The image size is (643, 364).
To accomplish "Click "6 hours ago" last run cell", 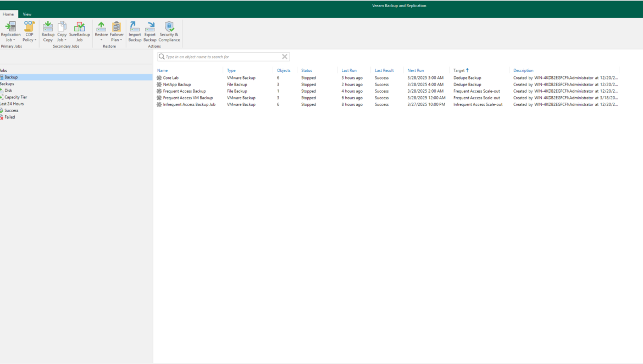I will (352, 98).
